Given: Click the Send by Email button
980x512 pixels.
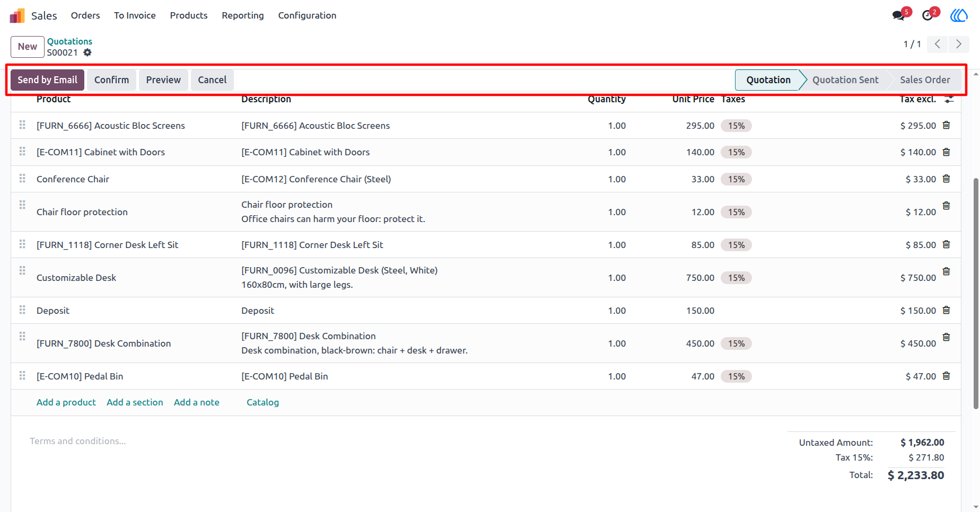Looking at the screenshot, I should [x=47, y=80].
